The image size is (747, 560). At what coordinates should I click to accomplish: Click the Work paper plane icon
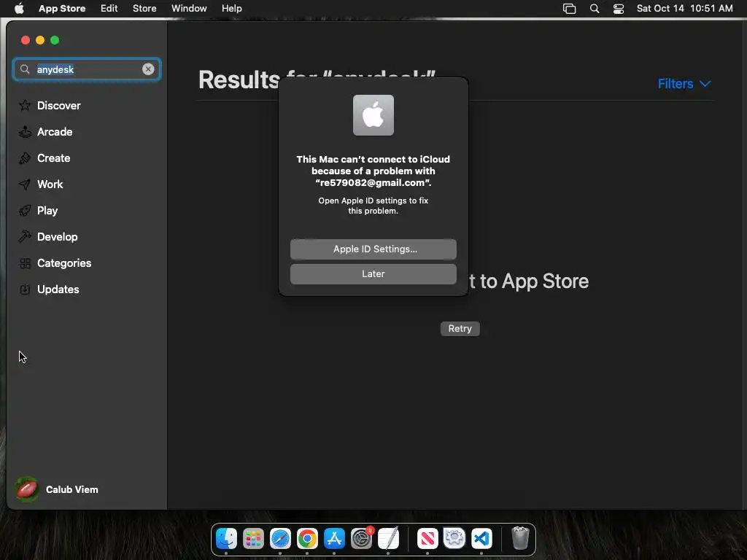(25, 184)
